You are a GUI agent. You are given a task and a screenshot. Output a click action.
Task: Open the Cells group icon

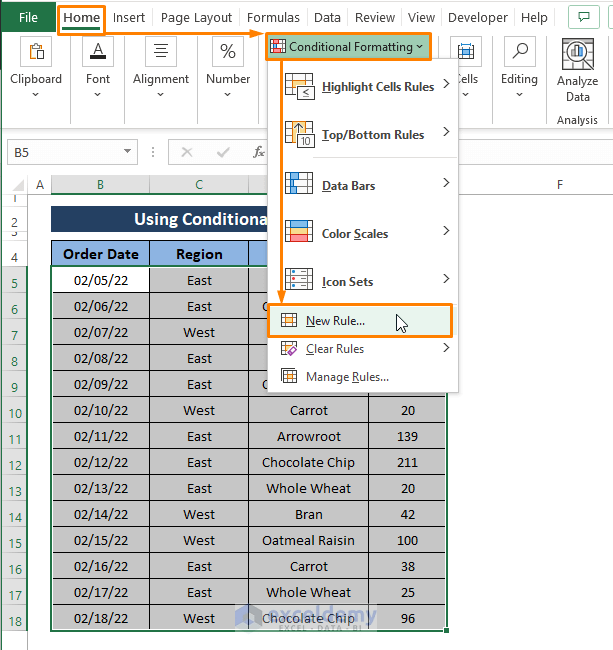(466, 51)
